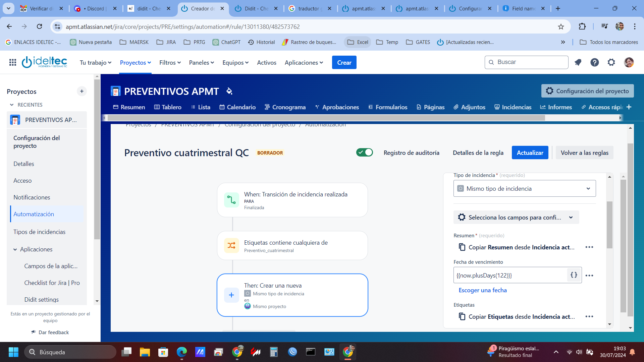Image resolution: width=644 pixels, height=362 pixels.
Task: Open Equipos dropdown menu
Action: pos(235,63)
